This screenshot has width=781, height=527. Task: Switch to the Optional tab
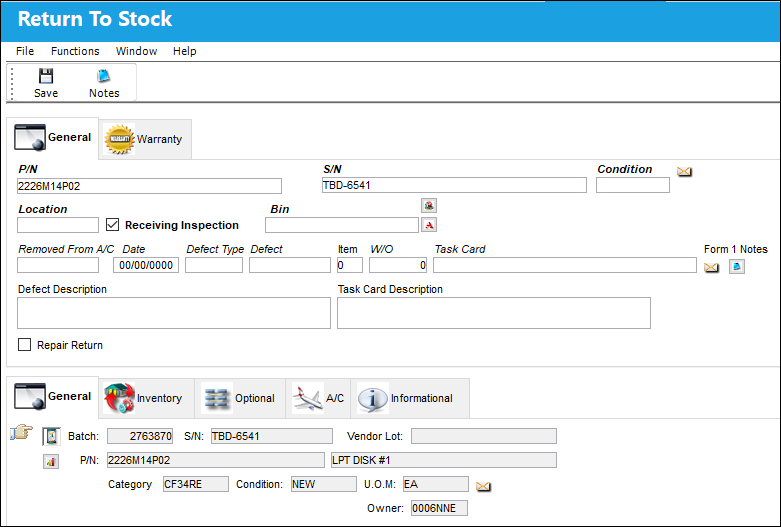click(240, 398)
